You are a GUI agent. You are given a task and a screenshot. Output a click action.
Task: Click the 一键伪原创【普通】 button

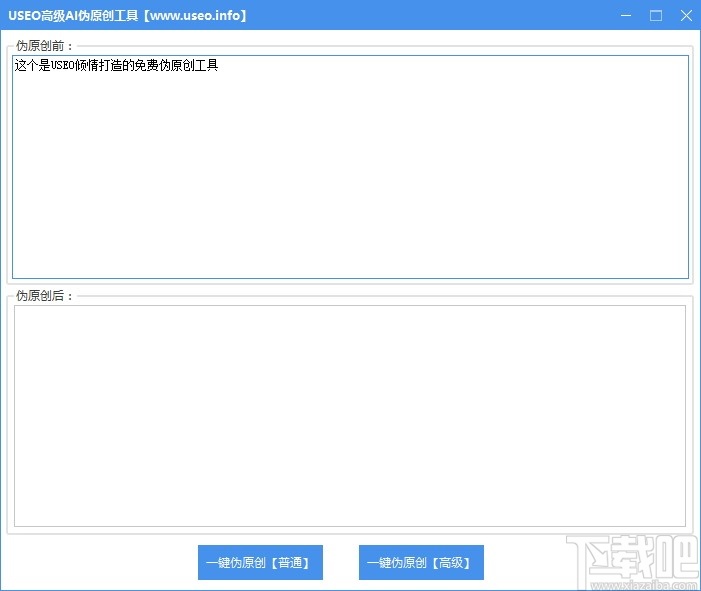pos(260,562)
